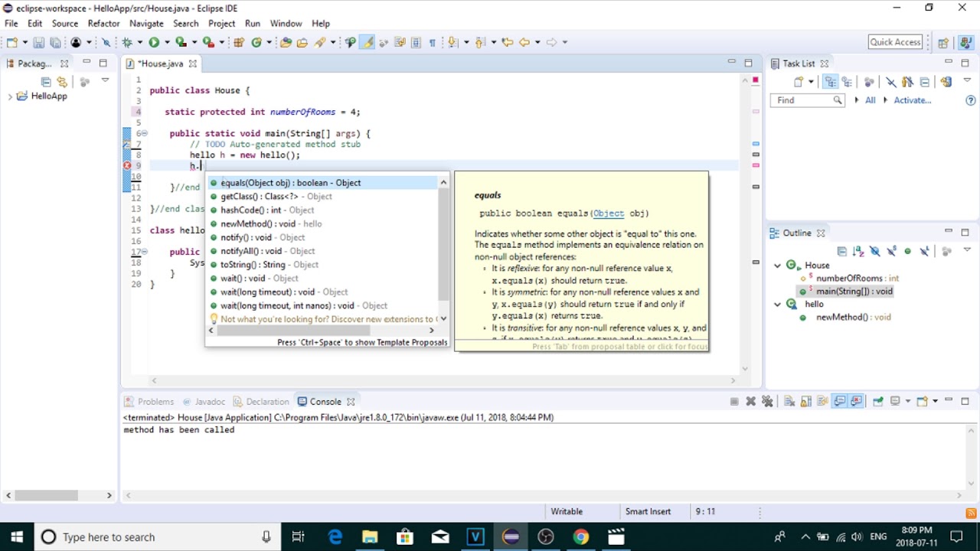Open the Run button dropdown arrow
Viewport: 980px width, 551px height.
click(x=167, y=42)
